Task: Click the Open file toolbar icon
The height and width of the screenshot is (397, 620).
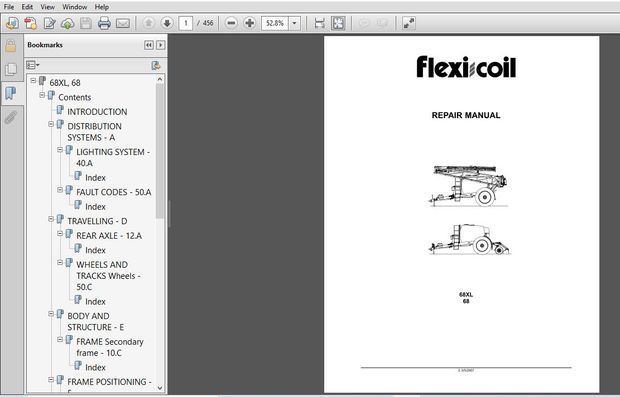Action: 12,23
